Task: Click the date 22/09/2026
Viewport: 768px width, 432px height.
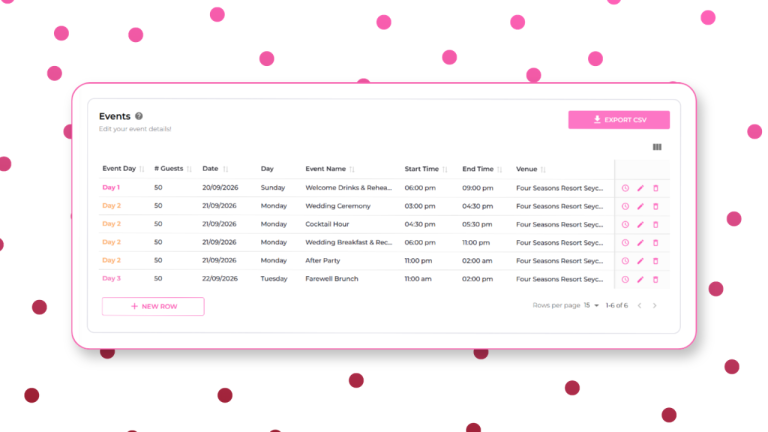Action: click(220, 279)
